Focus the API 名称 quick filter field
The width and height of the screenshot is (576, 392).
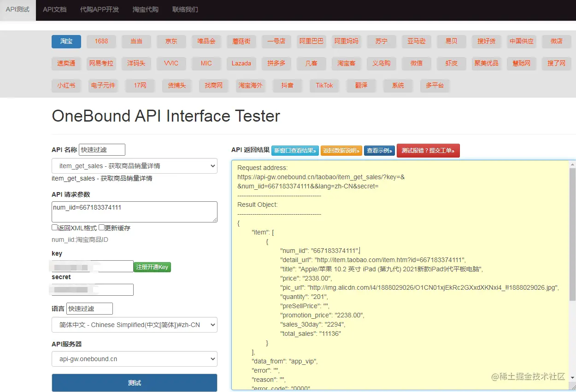pyautogui.click(x=102, y=150)
